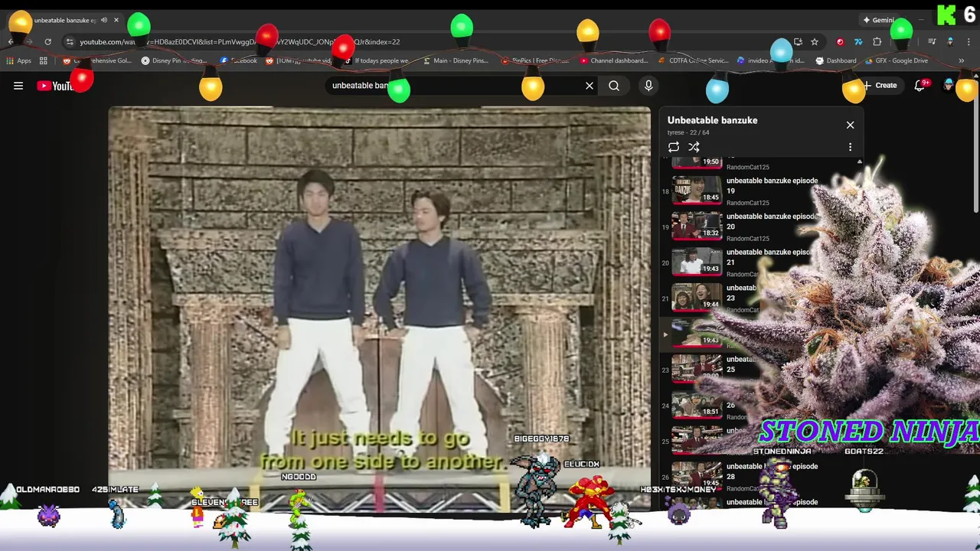Close the Unbeatable banzuke playlist panel
Viewport: 980px width, 551px height.
[x=850, y=125]
